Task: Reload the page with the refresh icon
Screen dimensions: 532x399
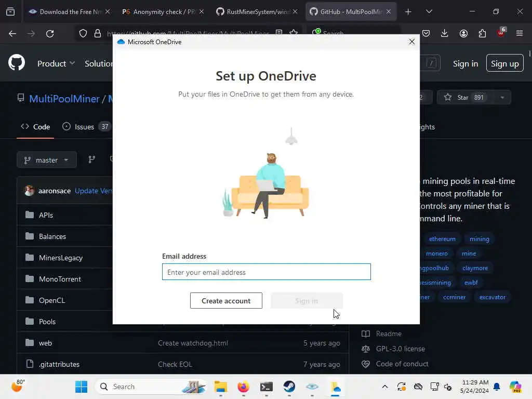Action: pyautogui.click(x=50, y=33)
